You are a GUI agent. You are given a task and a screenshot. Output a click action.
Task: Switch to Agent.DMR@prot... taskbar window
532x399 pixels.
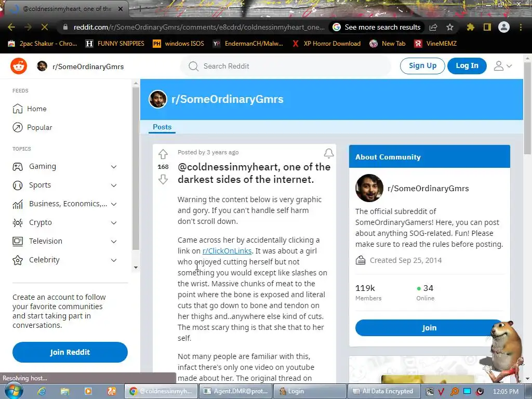[x=236, y=391]
